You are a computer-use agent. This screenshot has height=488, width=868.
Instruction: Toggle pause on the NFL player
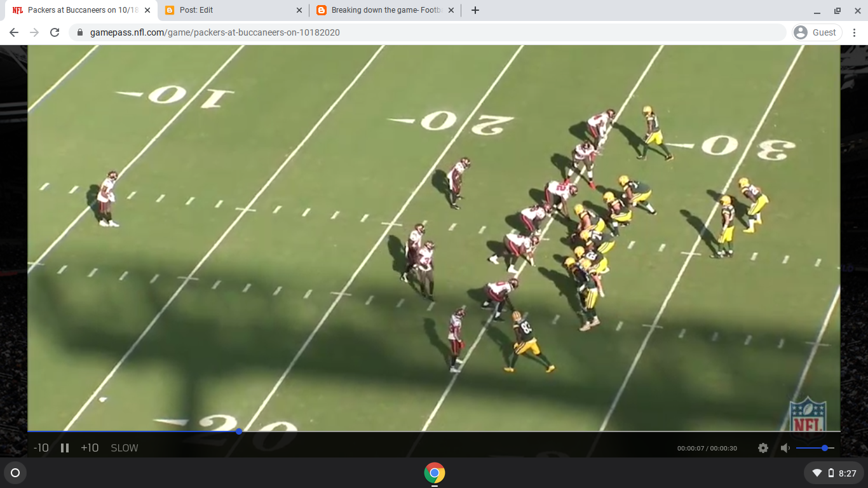coord(64,447)
